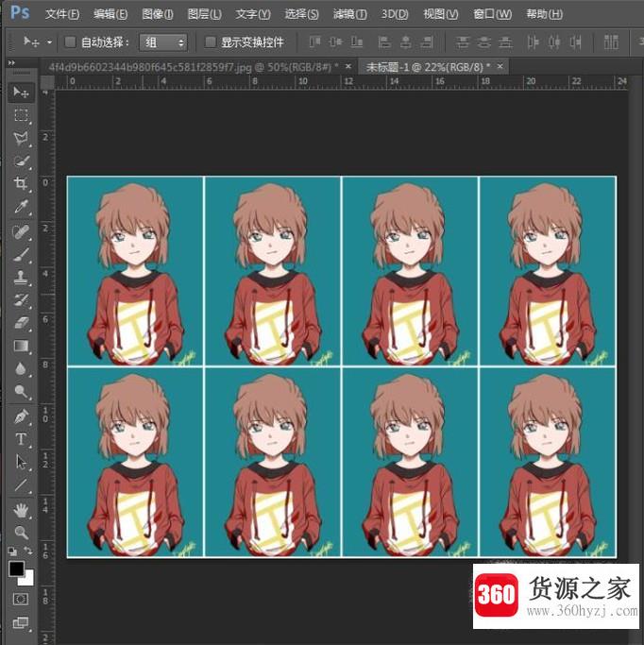Select the Hand tool
Screen dimensions: 644x645
pos(21,511)
